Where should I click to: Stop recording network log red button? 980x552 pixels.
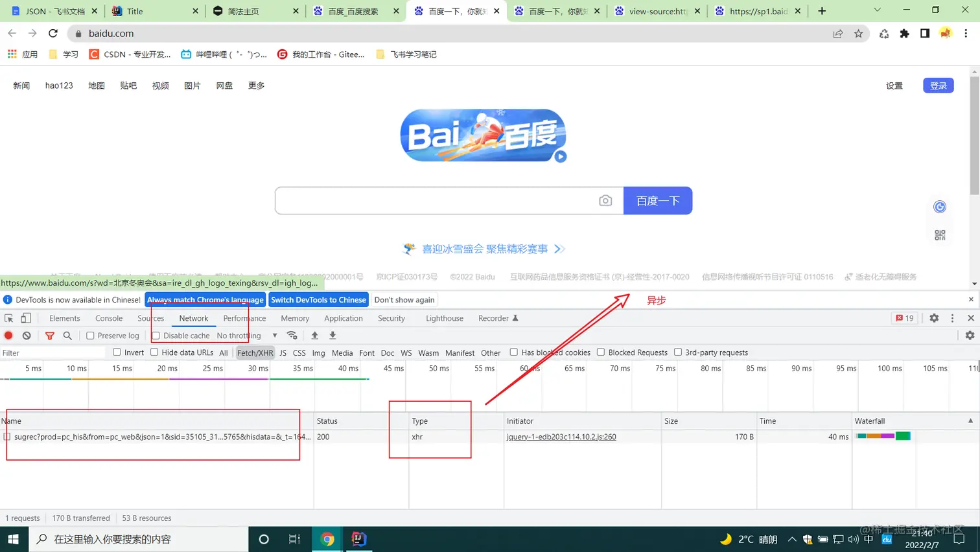click(x=9, y=336)
